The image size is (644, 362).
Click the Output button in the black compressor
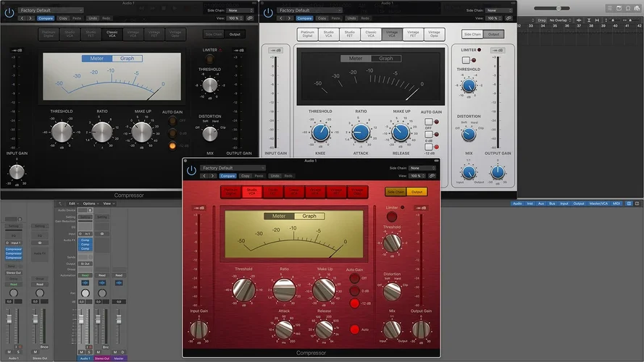[x=235, y=34]
